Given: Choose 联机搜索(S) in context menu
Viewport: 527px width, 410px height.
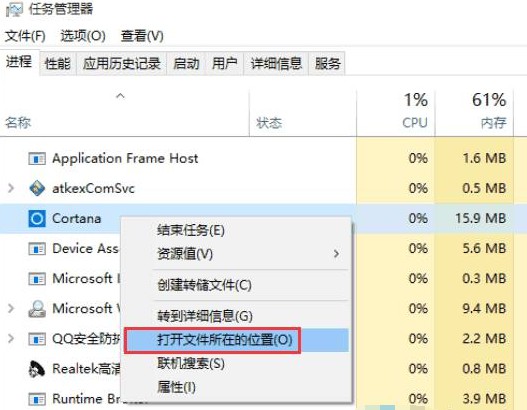Looking at the screenshot, I should point(236,363).
